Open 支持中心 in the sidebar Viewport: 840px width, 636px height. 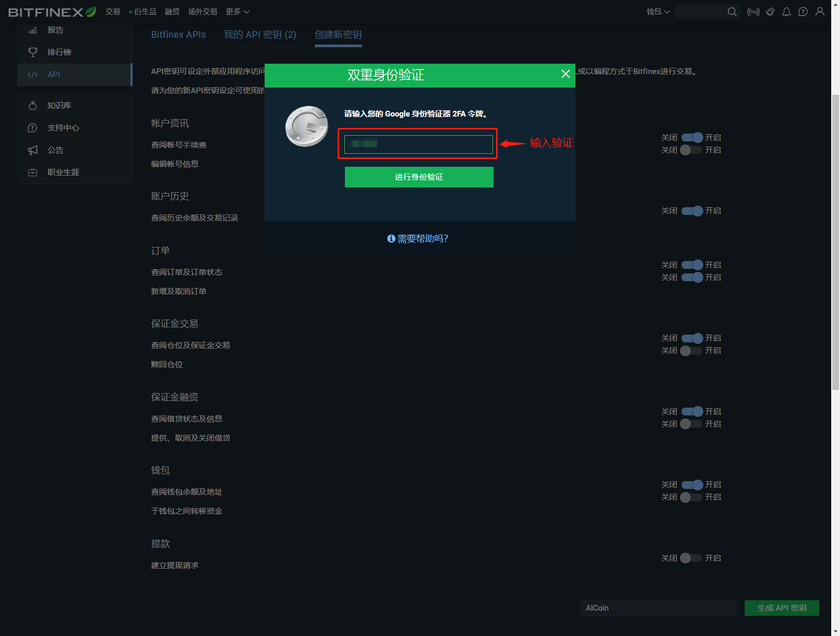click(75, 128)
